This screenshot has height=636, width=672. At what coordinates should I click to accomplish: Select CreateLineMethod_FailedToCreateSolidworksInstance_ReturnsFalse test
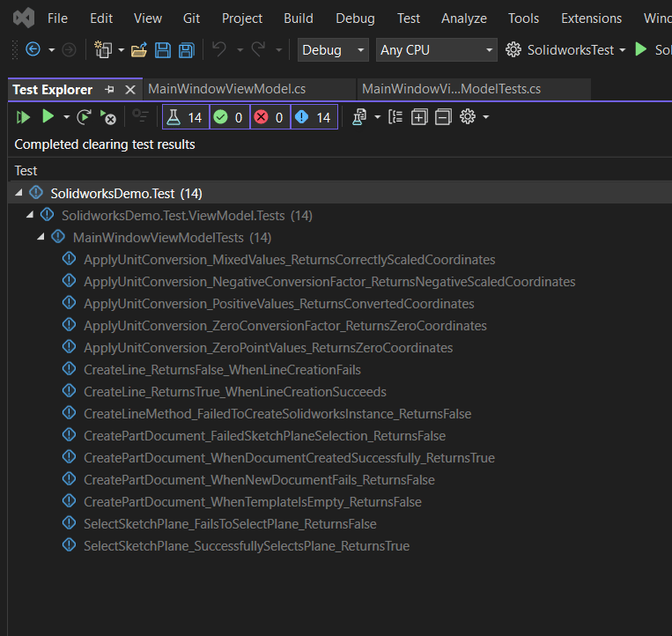[x=277, y=414]
